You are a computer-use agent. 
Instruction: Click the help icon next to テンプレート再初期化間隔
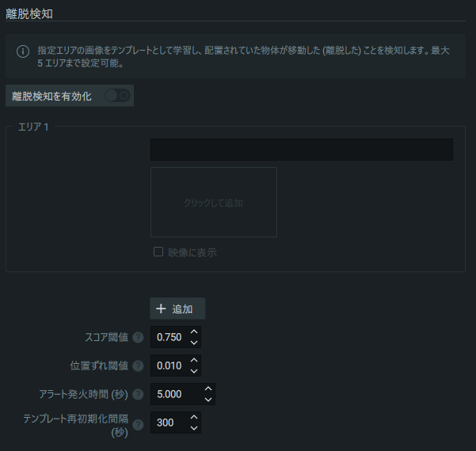tap(138, 425)
